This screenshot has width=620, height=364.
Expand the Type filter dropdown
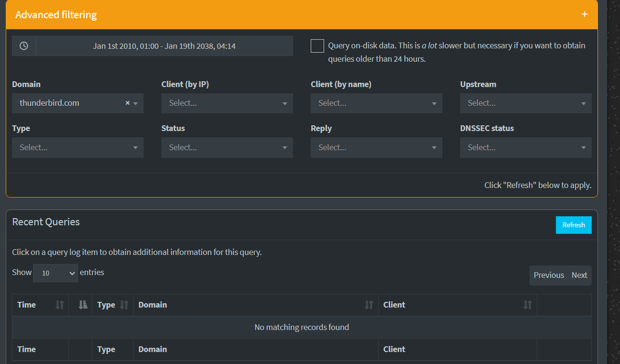[78, 147]
